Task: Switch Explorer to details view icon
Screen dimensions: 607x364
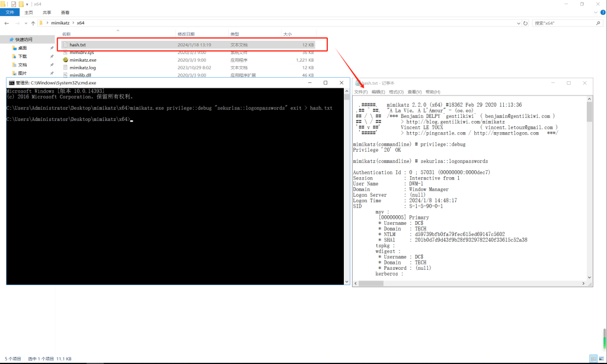Action: (x=593, y=359)
